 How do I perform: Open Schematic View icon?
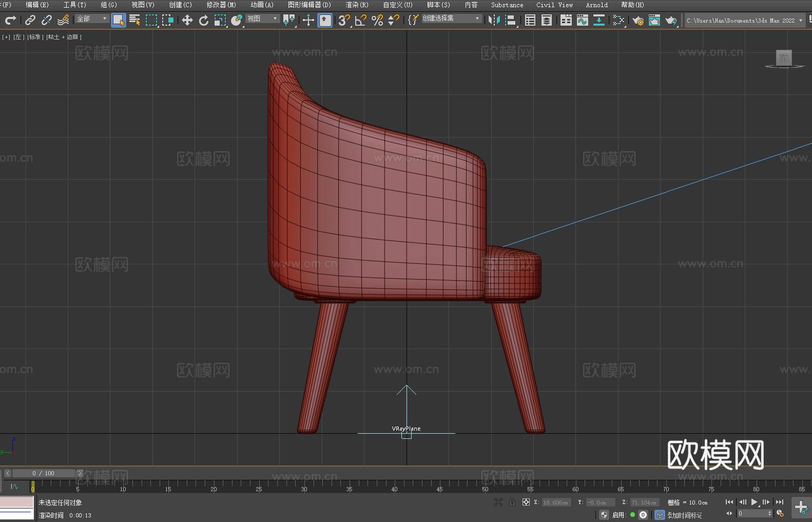pyautogui.click(x=618, y=20)
